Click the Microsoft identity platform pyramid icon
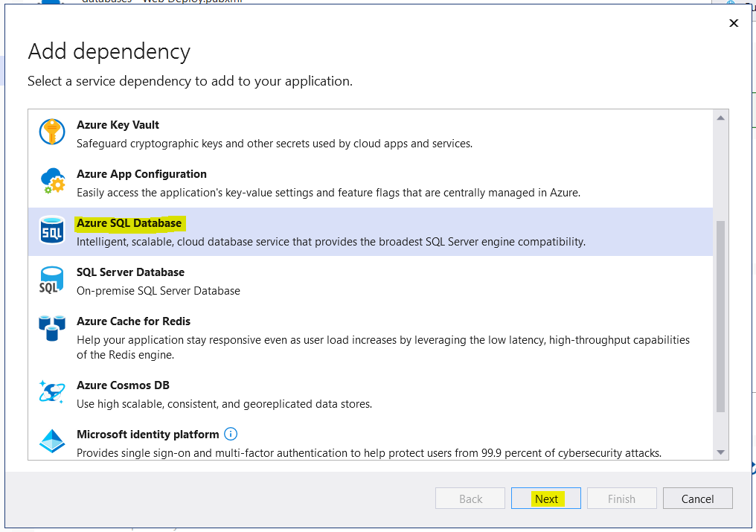Viewport: 756px width, 532px height. point(52,440)
